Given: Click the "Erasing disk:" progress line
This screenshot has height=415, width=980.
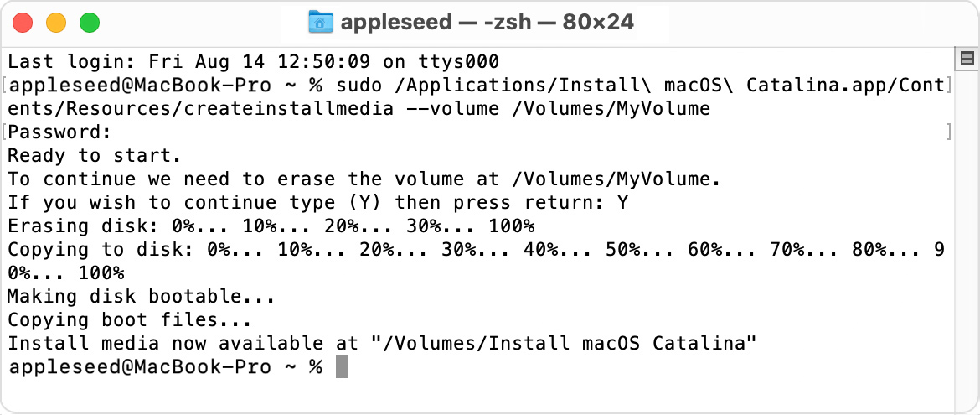Looking at the screenshot, I should (x=270, y=226).
